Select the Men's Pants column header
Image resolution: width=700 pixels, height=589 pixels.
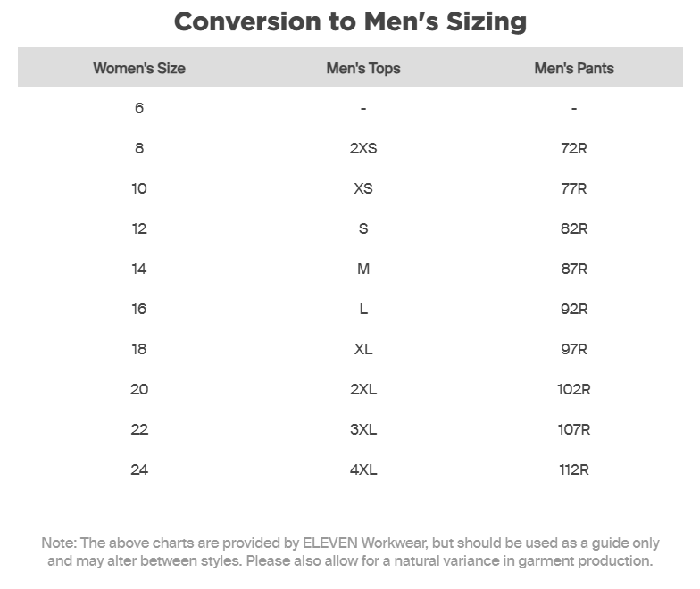tap(574, 68)
